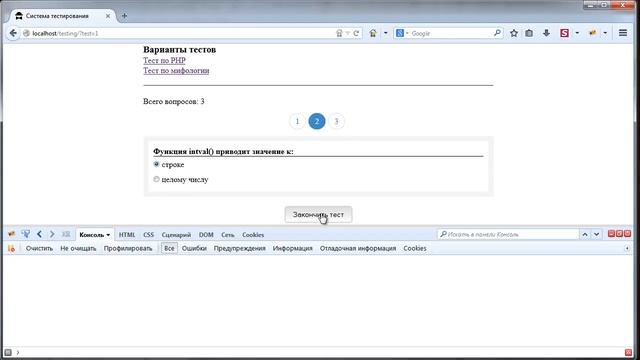
Task: Click the red S extension icon
Action: click(x=564, y=33)
